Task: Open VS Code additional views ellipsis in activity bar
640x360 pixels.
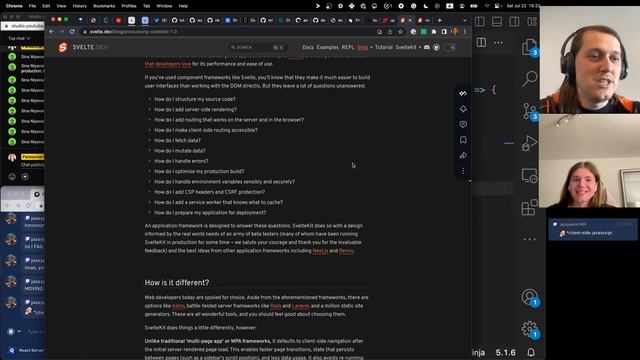Action: [x=530, y=240]
